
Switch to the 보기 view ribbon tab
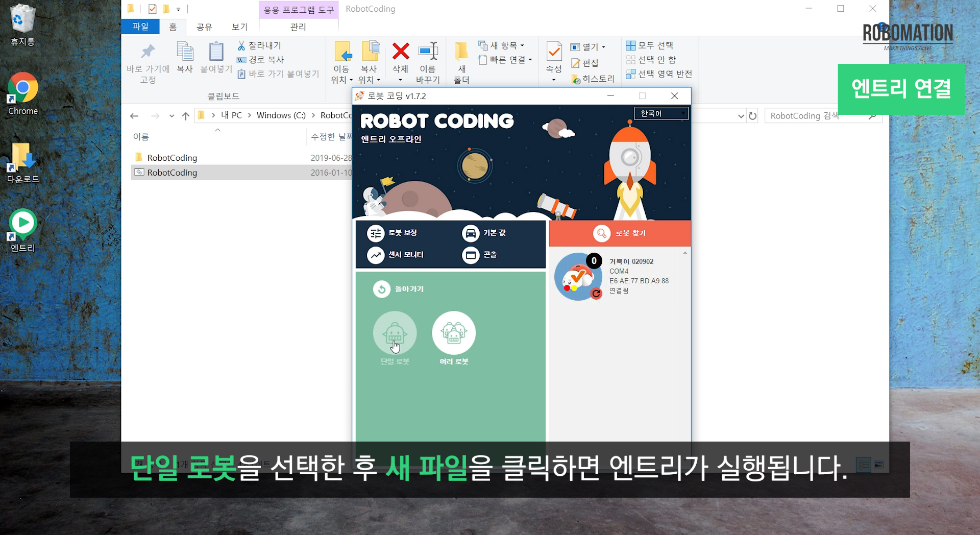(239, 27)
